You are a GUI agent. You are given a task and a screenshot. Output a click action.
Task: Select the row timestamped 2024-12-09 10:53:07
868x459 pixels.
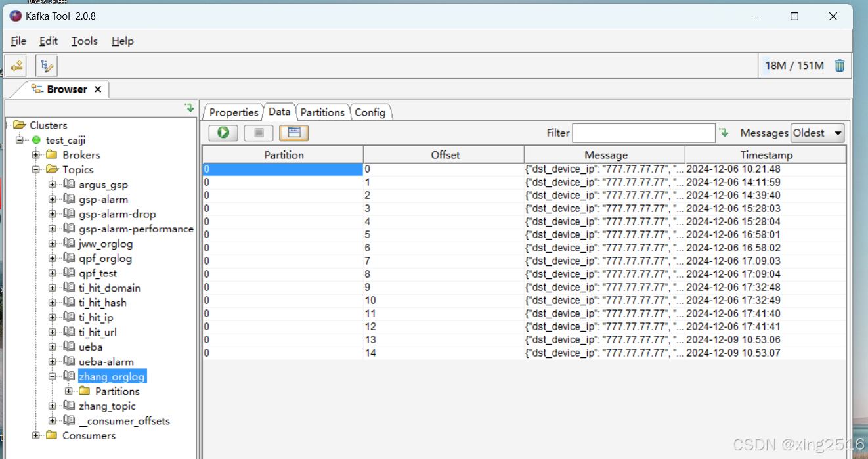524,353
